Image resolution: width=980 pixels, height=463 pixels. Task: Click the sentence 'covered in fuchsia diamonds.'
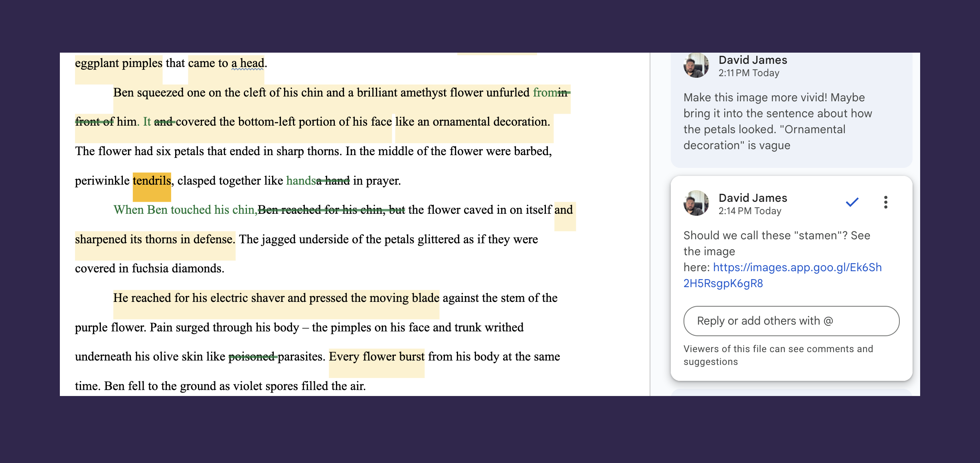click(x=150, y=268)
